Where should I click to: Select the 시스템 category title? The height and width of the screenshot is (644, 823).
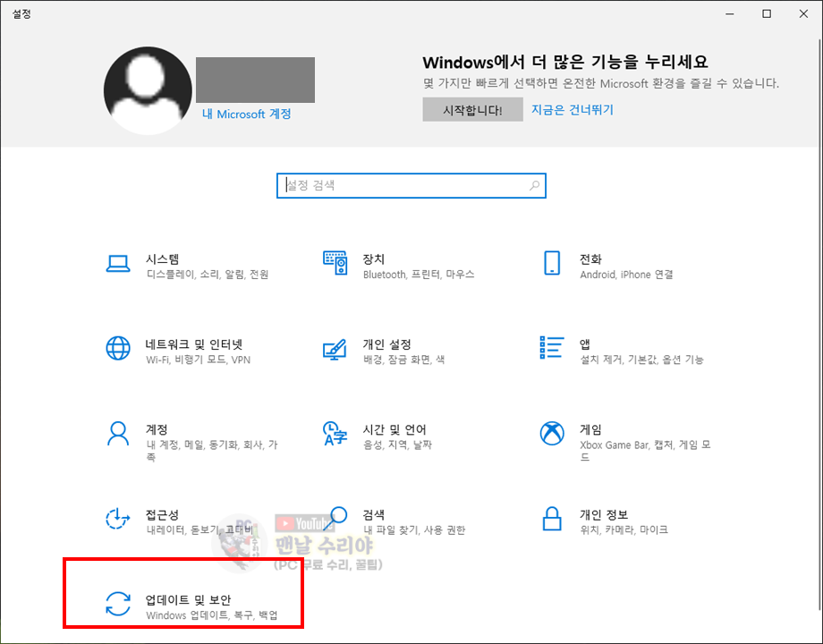[x=162, y=259]
